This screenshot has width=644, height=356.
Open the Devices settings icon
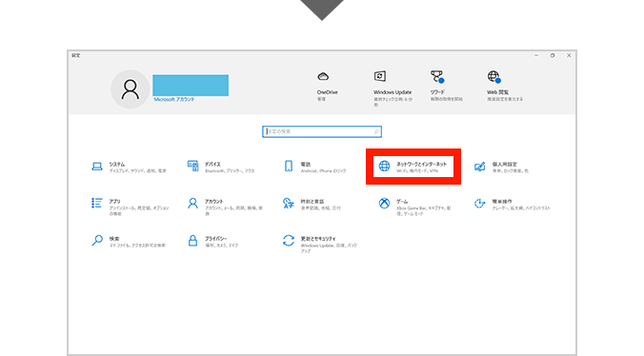[x=192, y=167]
